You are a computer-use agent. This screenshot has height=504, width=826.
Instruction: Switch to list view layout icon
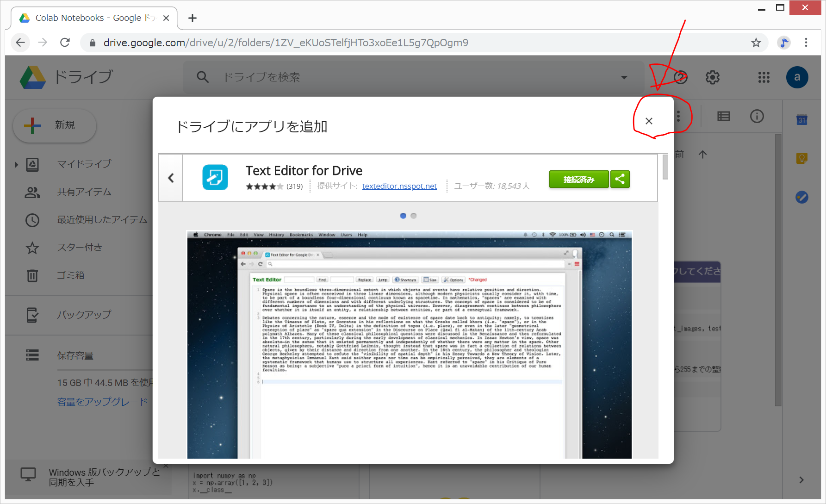coord(723,116)
